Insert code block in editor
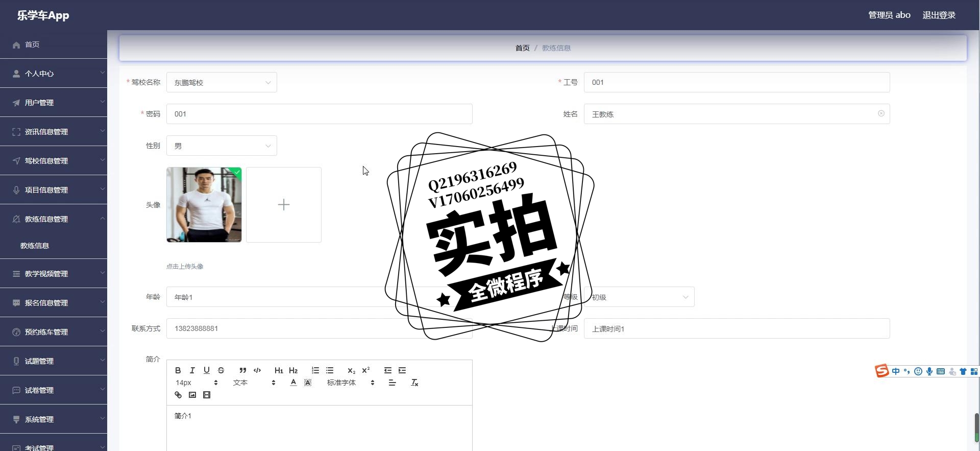Screen dimensions: 980x451 click(x=257, y=370)
